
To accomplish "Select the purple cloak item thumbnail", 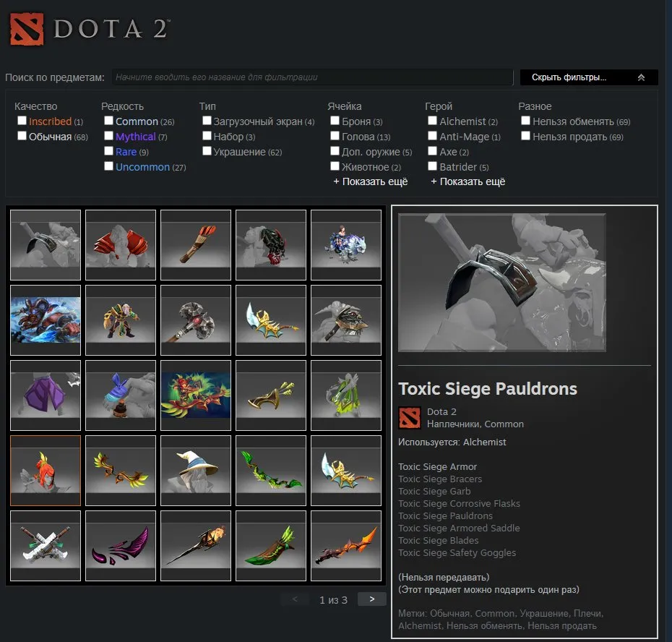I will tap(46, 395).
